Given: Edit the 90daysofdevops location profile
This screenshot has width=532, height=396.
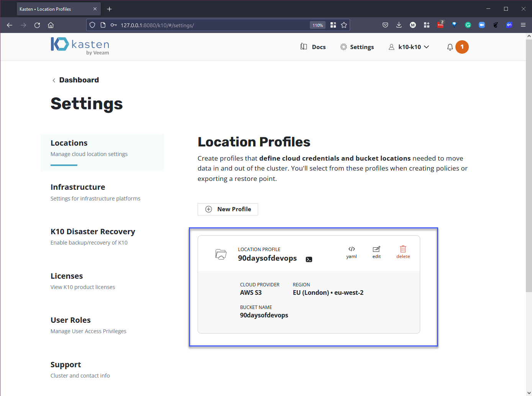Looking at the screenshot, I should pyautogui.click(x=376, y=252).
